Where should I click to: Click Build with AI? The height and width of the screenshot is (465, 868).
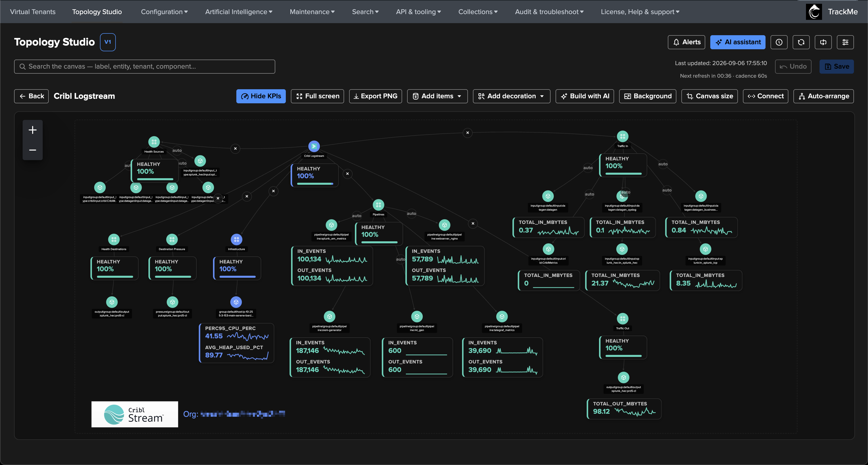pyautogui.click(x=585, y=96)
